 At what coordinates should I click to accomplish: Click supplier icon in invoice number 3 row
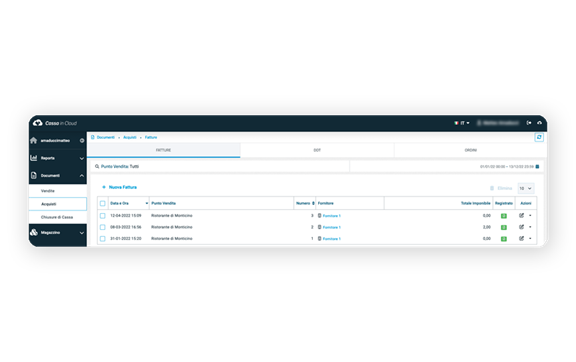[x=320, y=216]
